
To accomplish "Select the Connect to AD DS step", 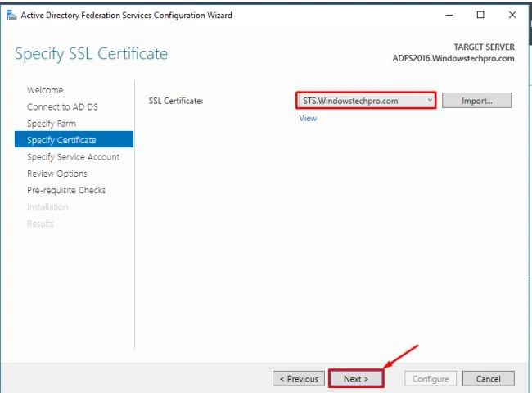I will pos(62,107).
